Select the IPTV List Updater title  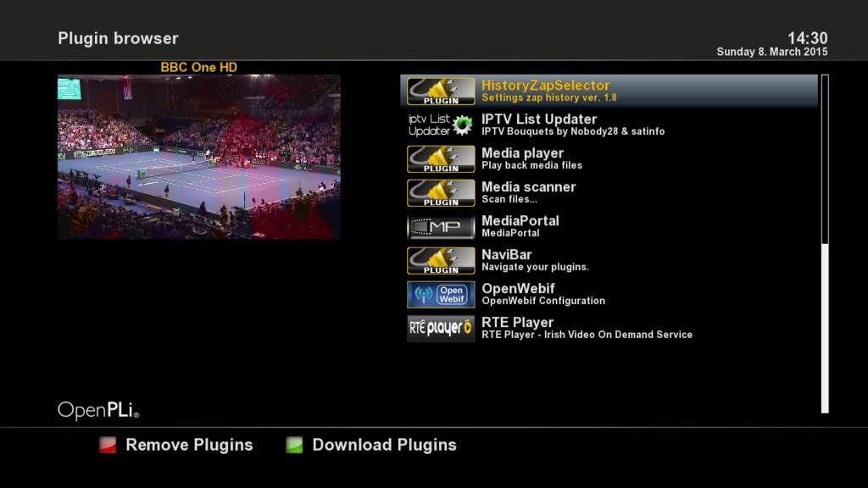(x=538, y=119)
